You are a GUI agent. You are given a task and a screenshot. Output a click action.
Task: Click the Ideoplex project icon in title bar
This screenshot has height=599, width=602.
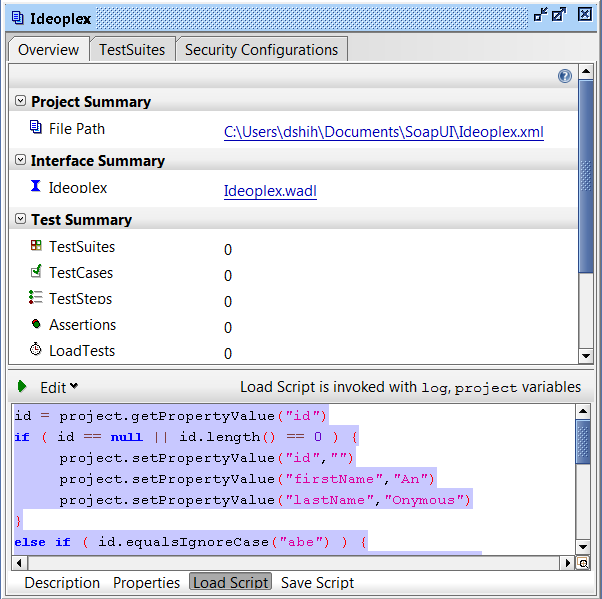coord(17,18)
